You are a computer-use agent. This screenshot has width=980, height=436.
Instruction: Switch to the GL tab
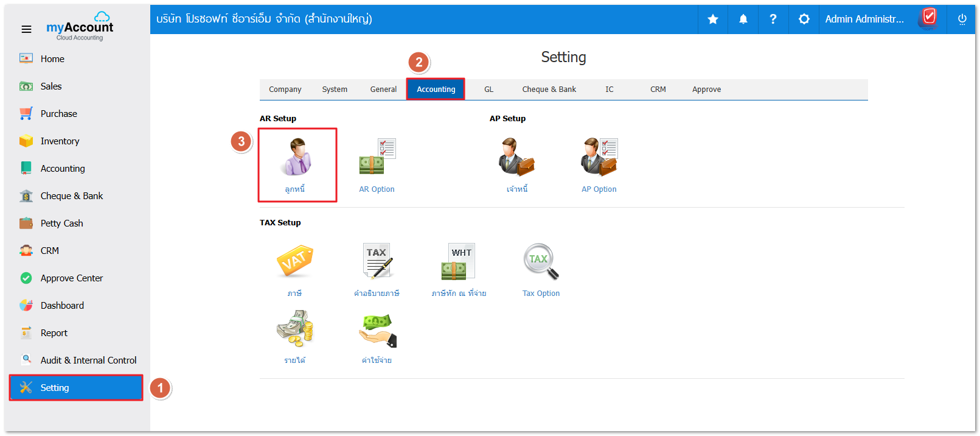pyautogui.click(x=488, y=90)
